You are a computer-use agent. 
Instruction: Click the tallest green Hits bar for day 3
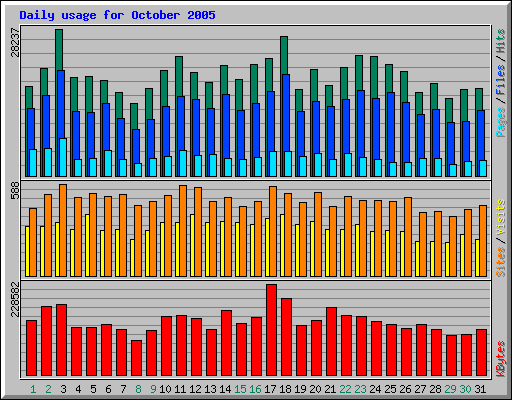click(x=59, y=50)
